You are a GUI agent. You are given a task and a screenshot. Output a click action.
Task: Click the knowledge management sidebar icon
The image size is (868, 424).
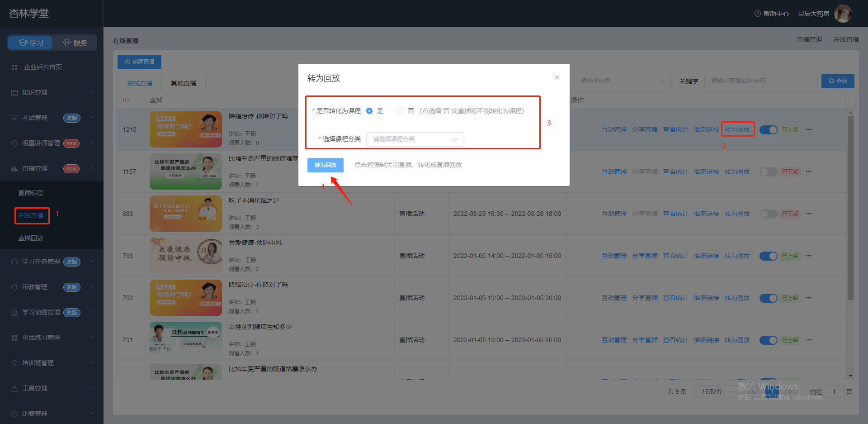point(14,92)
